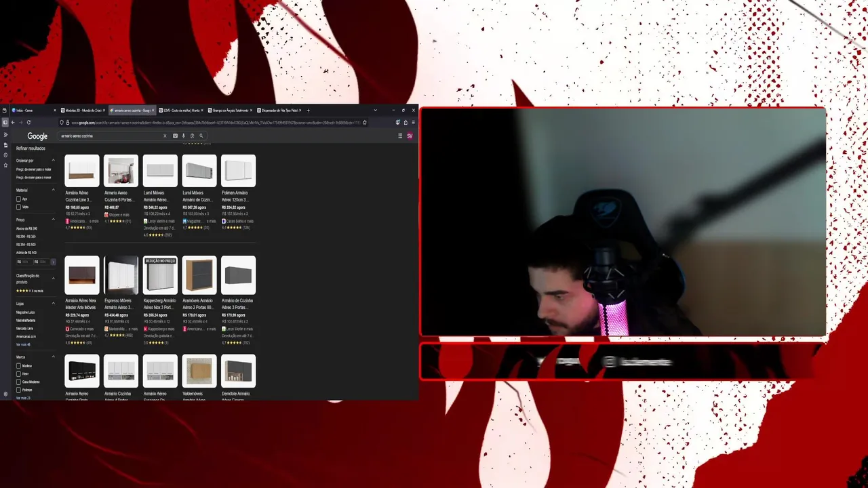
Task: Open the on-screen keyboard icon in search box
Action: [x=175, y=136]
